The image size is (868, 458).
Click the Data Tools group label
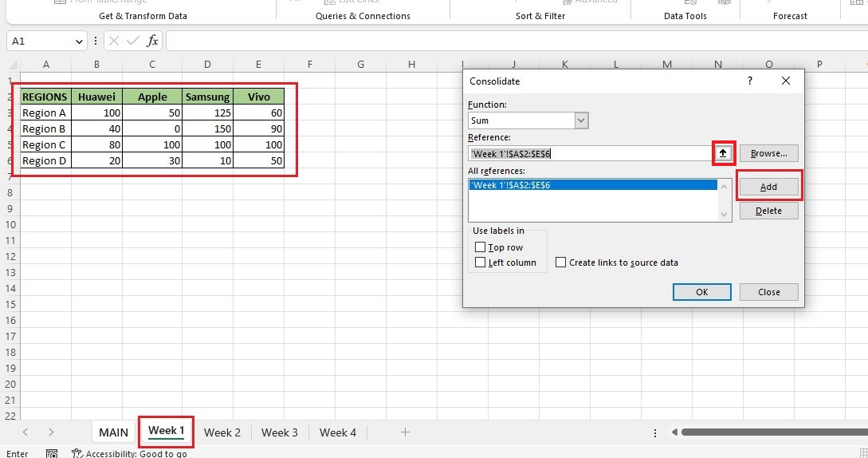(685, 16)
